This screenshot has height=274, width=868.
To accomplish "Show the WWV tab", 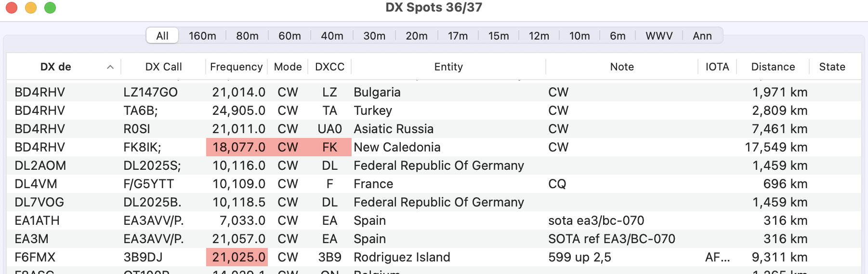I will coord(659,36).
